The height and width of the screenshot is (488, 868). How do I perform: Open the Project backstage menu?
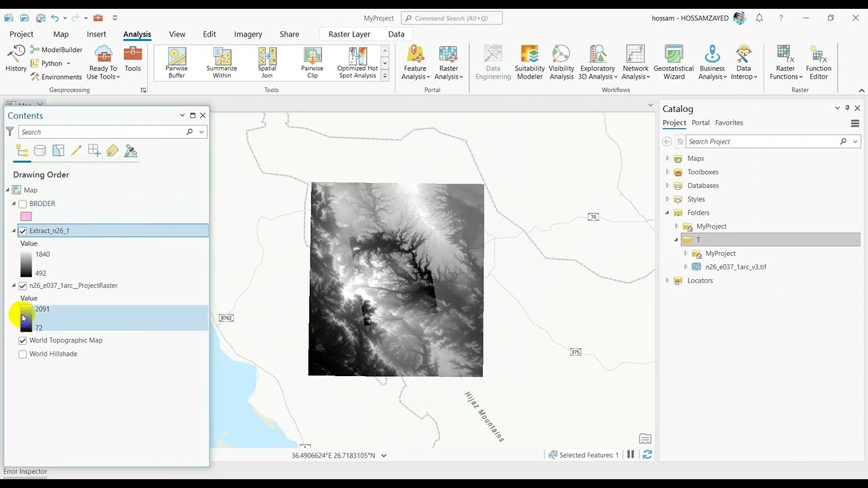point(21,34)
